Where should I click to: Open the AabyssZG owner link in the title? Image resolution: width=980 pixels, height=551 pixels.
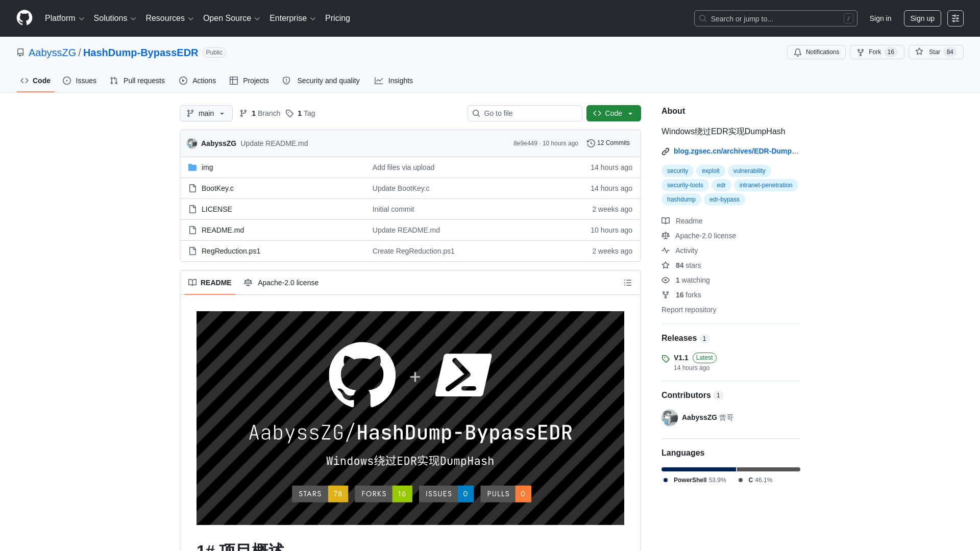point(52,53)
